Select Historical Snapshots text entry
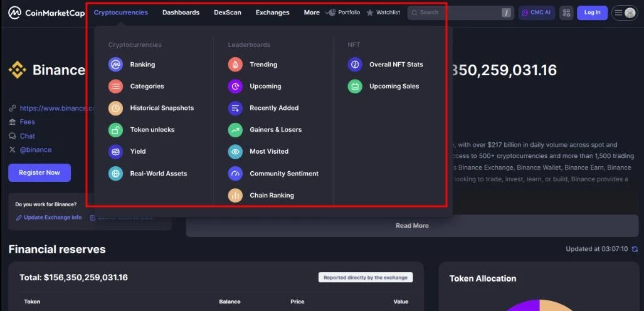This screenshot has height=311, width=644. point(162,108)
